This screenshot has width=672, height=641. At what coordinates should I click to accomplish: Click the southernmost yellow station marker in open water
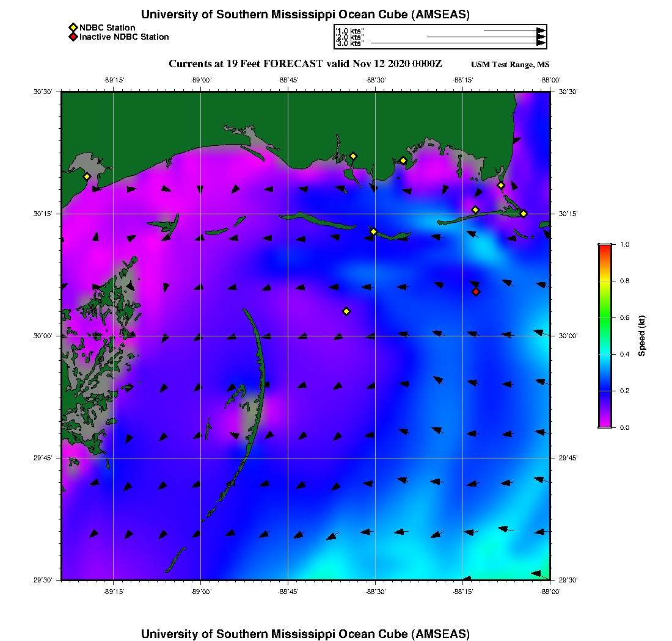[x=346, y=311]
